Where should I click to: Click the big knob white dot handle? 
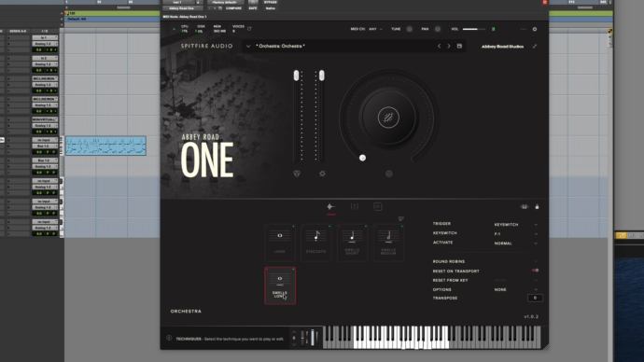(x=362, y=158)
